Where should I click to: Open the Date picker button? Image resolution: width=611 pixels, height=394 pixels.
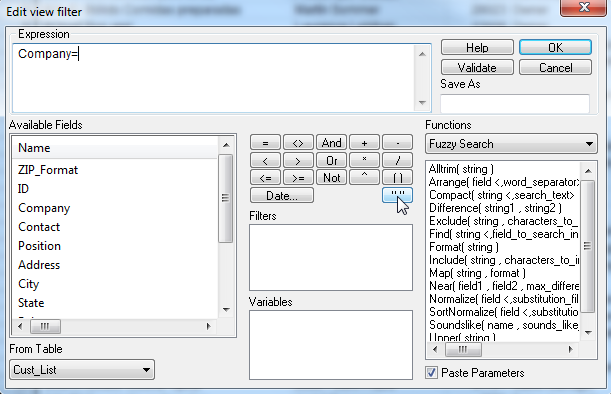[x=282, y=195]
